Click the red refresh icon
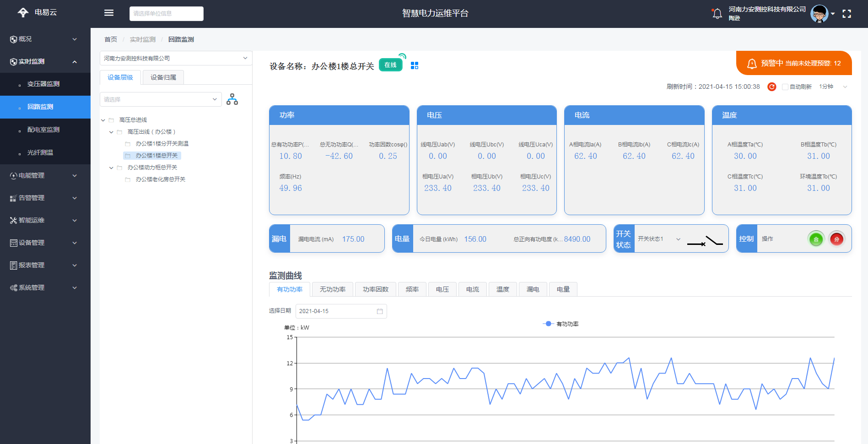The image size is (868, 444). click(x=771, y=87)
